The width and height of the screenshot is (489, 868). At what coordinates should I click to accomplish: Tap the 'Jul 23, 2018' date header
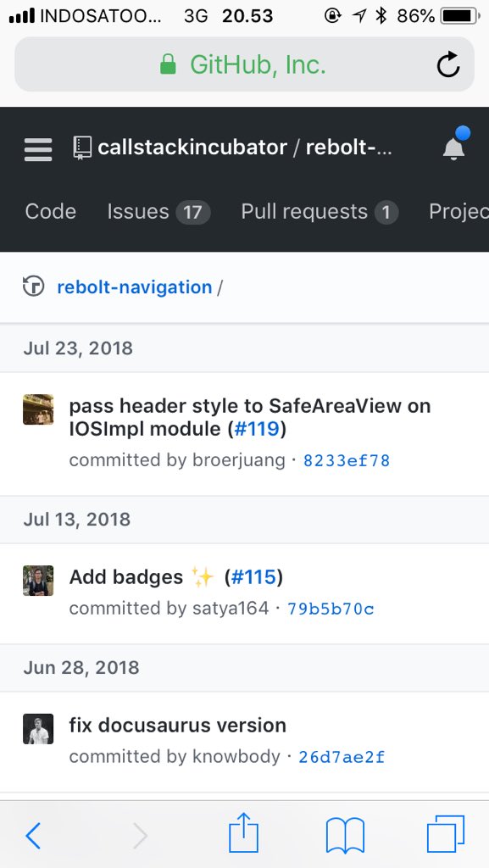pyautogui.click(x=78, y=348)
